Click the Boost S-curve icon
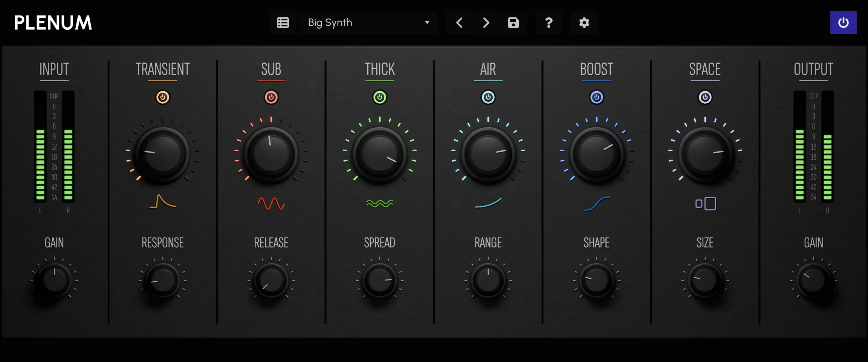Screen dimensions: 868x362 597,204
